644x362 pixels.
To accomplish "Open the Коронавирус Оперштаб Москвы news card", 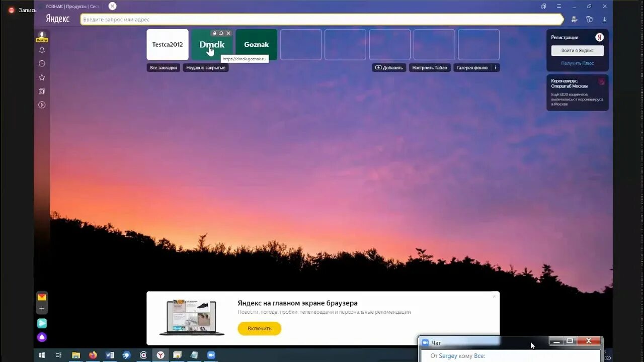I will (x=578, y=93).
